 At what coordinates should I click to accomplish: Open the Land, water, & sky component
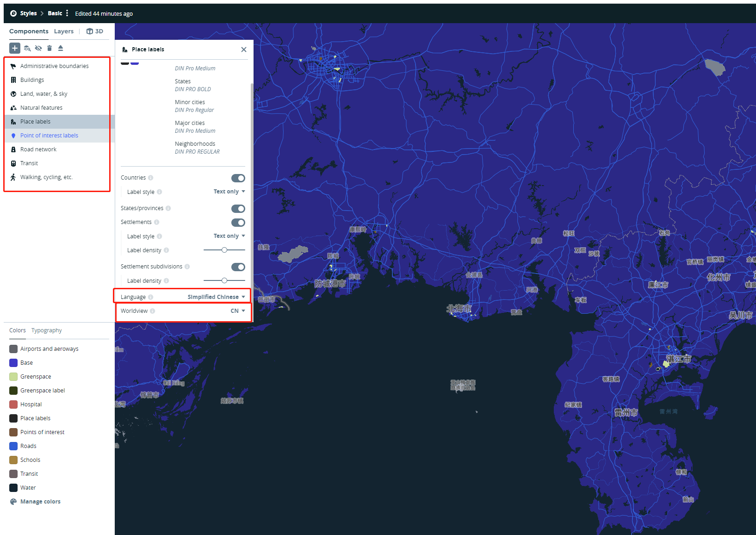tap(43, 93)
